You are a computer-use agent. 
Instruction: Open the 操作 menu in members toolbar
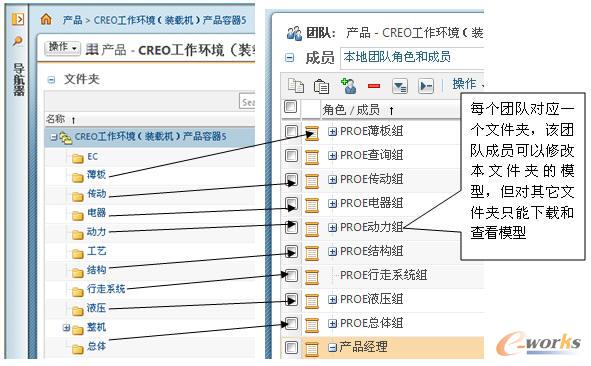point(467,84)
